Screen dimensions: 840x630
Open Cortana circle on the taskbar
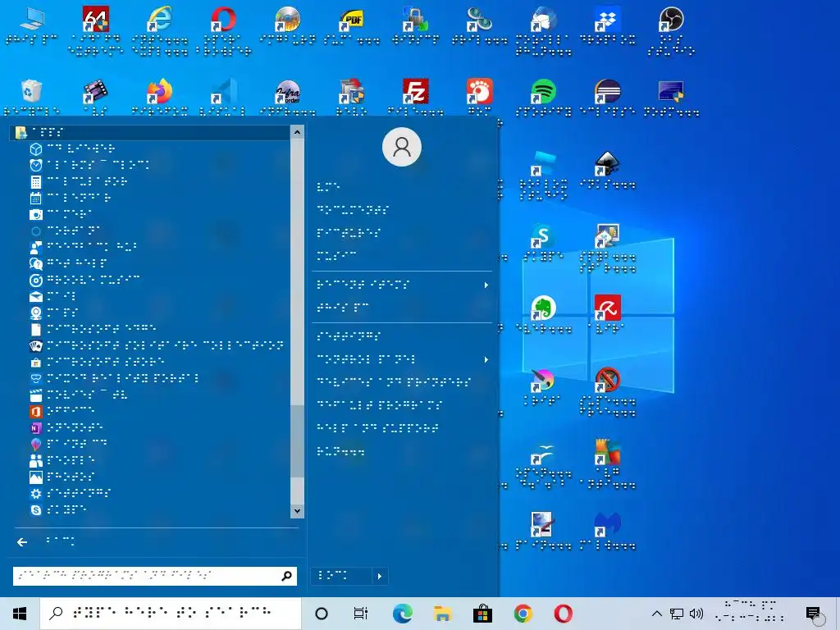322,614
